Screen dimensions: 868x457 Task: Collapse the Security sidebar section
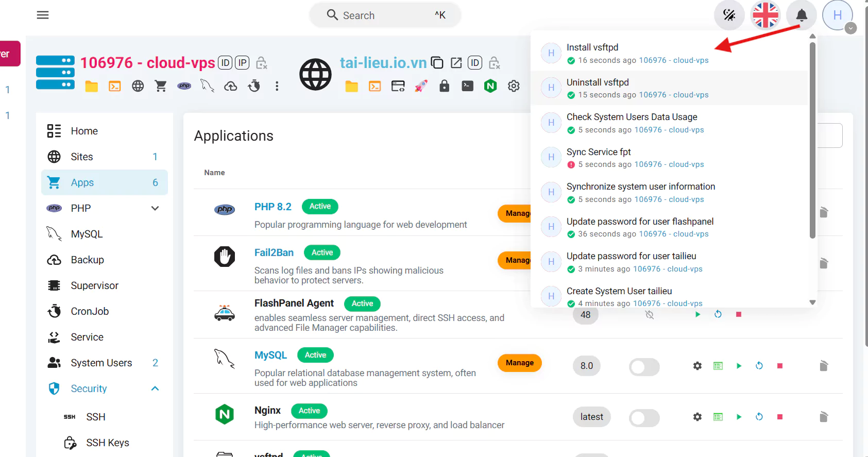[155, 388]
